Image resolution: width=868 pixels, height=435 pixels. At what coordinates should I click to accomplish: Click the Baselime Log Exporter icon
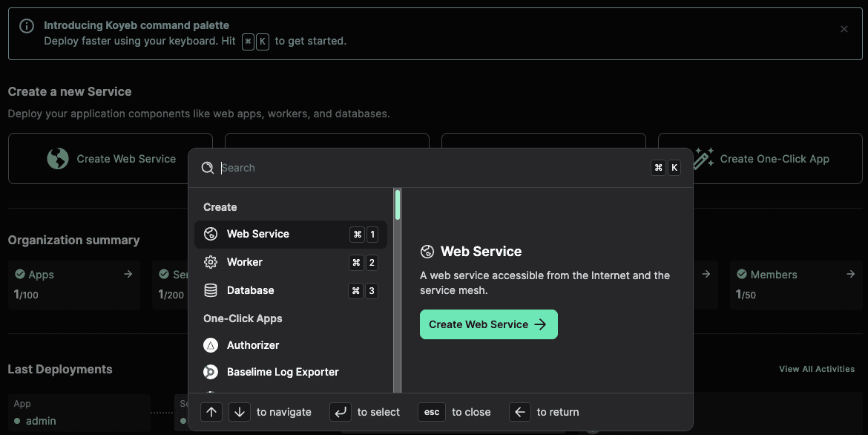click(x=211, y=373)
